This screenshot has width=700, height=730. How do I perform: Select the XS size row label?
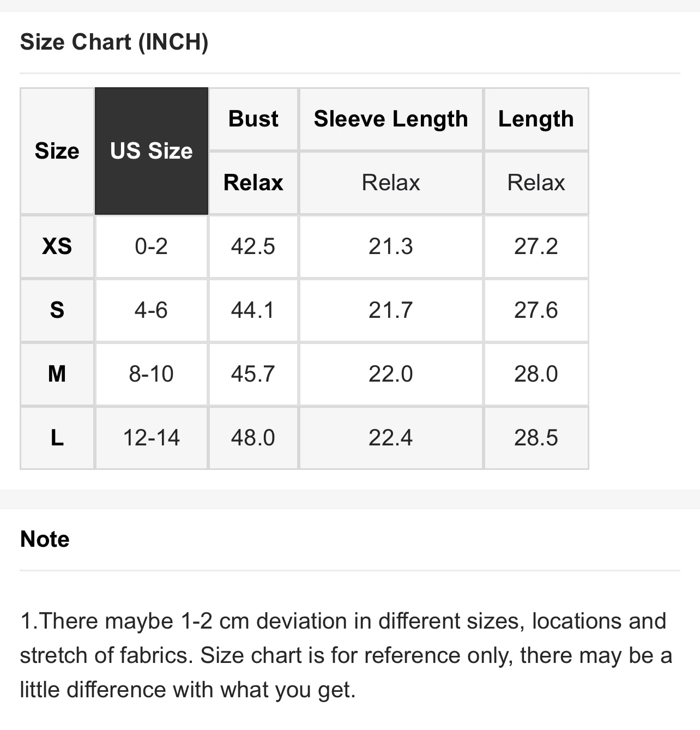click(57, 246)
